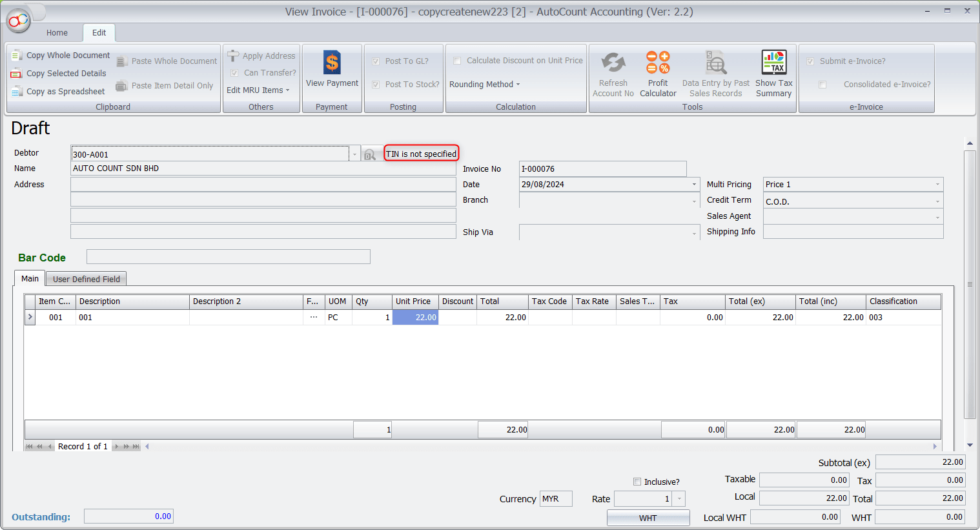
Task: Click the Name field AUTO COUNT SDN BHD
Action: 263,168
